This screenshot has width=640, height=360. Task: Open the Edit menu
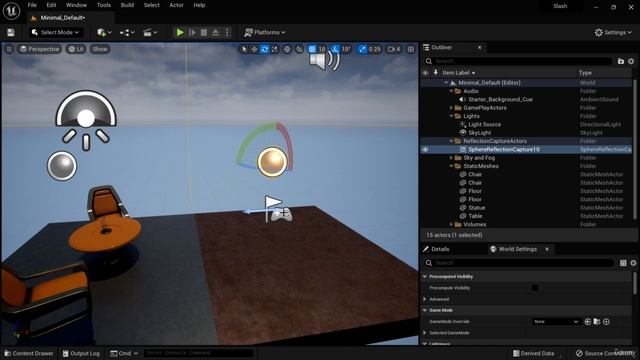51,5
